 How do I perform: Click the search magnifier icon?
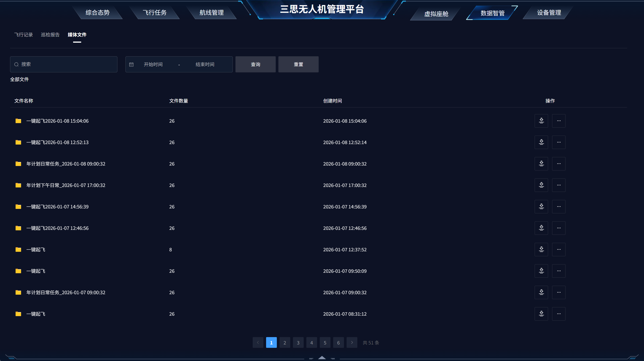[16, 65]
